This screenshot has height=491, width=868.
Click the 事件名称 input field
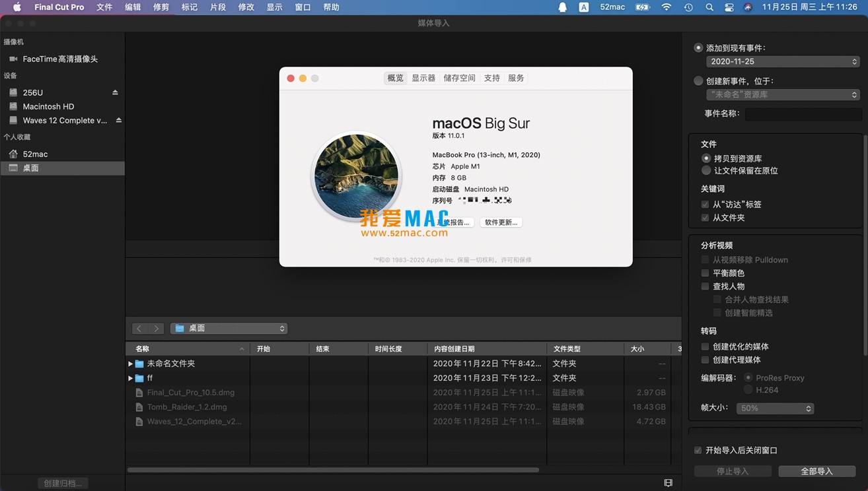[x=803, y=114]
